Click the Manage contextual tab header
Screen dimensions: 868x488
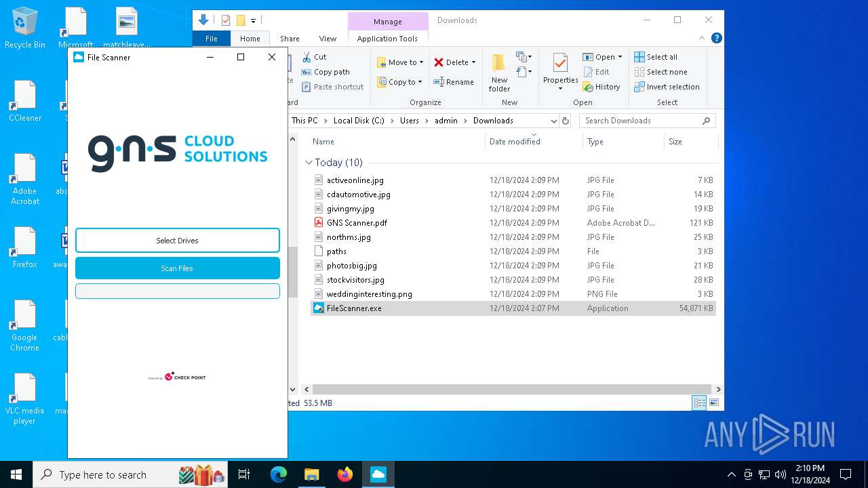pyautogui.click(x=388, y=22)
